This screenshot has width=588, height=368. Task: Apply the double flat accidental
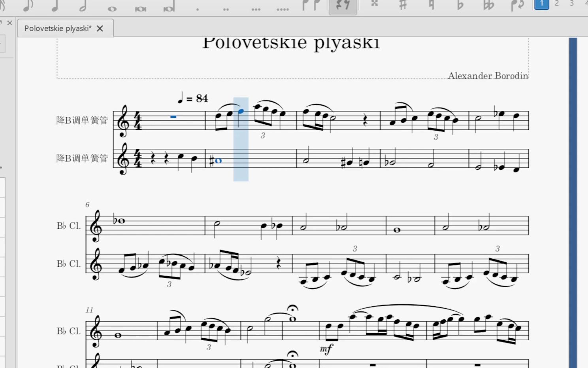click(x=488, y=4)
